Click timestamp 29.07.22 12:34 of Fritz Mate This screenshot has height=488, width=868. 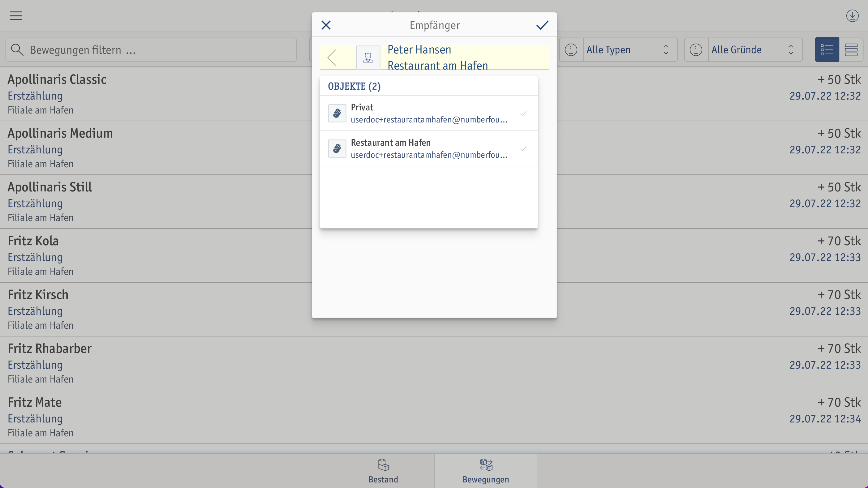[x=825, y=419]
